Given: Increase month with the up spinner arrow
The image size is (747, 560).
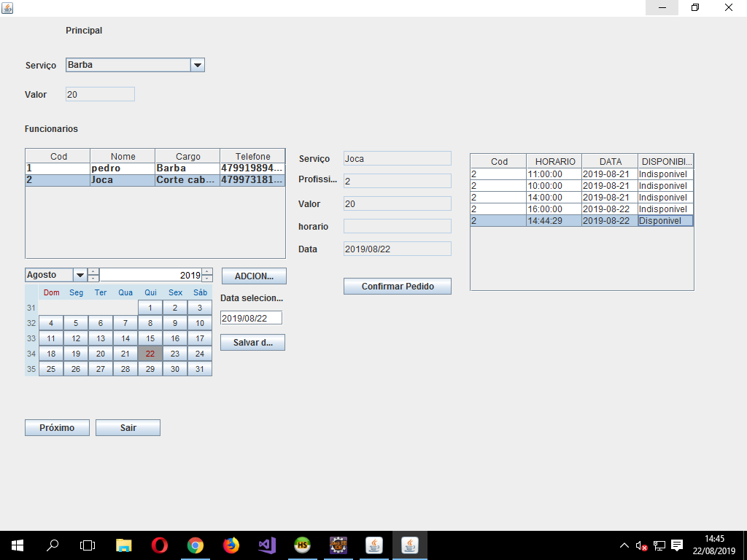Looking at the screenshot, I should coord(93,272).
